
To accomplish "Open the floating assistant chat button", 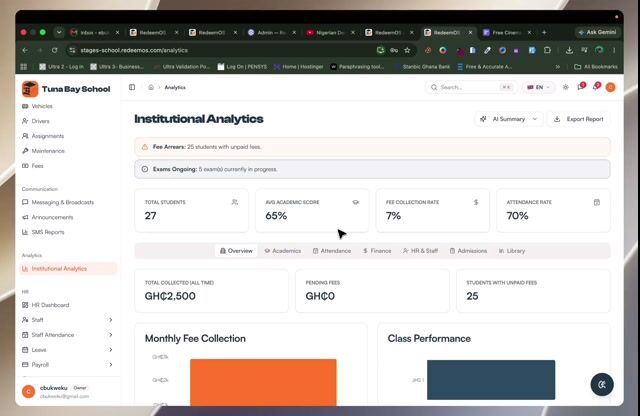I will pyautogui.click(x=602, y=384).
